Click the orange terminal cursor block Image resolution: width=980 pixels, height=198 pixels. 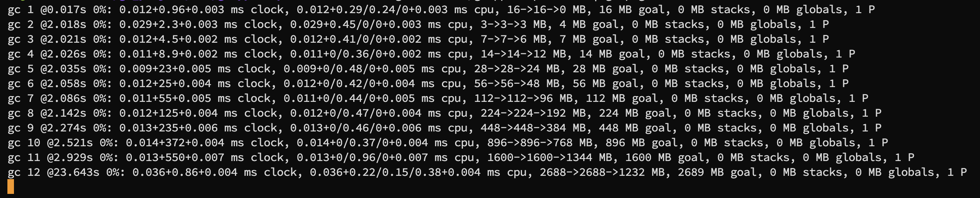pos(11,186)
